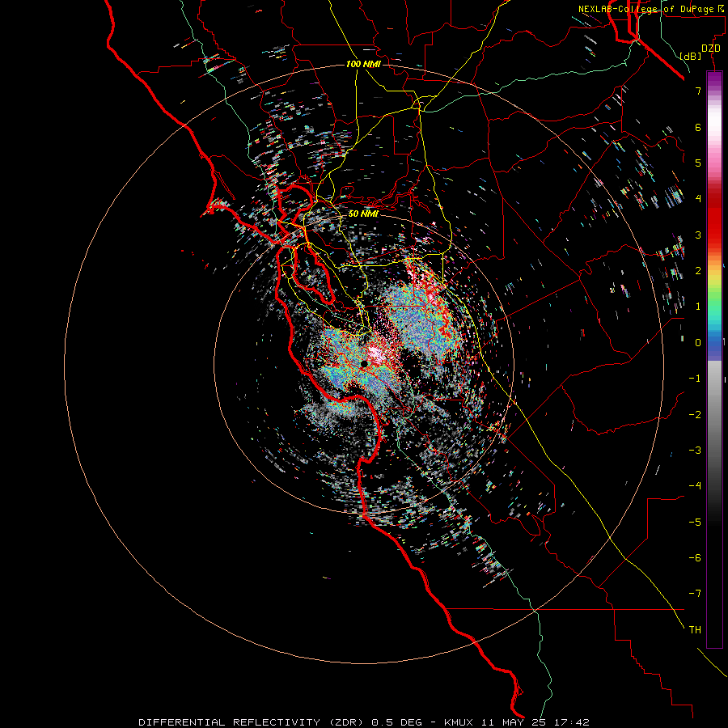Click the 5 tick label on scale
This screenshot has height=728, width=728.
(698, 163)
